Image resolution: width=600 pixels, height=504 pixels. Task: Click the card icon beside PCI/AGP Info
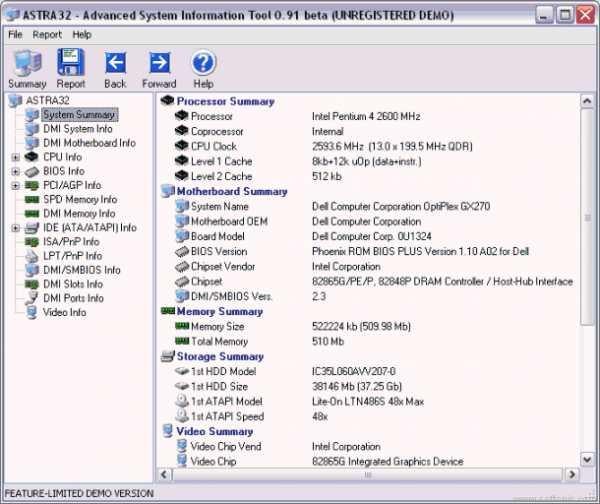(x=32, y=186)
